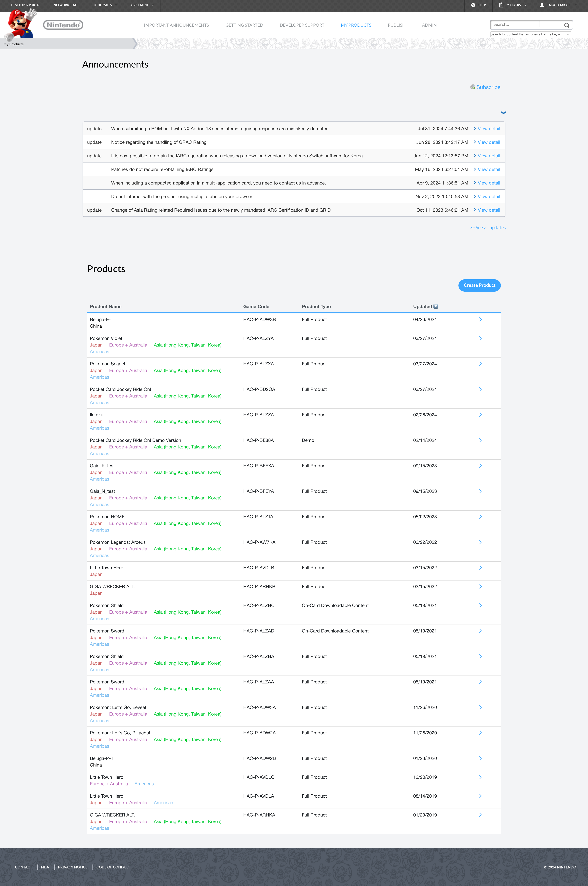The width and height of the screenshot is (588, 886).
Task: Click the RSS icon beside Subscribe
Action: click(x=472, y=87)
